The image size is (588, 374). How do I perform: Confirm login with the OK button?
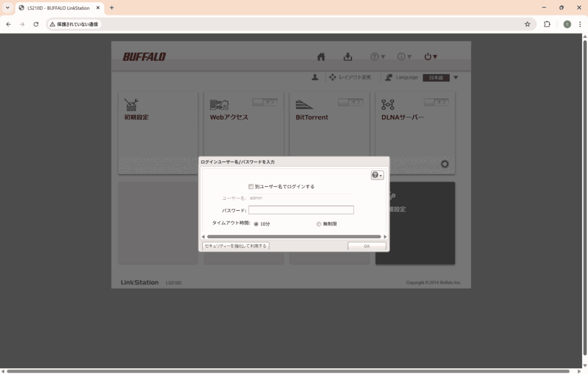click(x=367, y=246)
